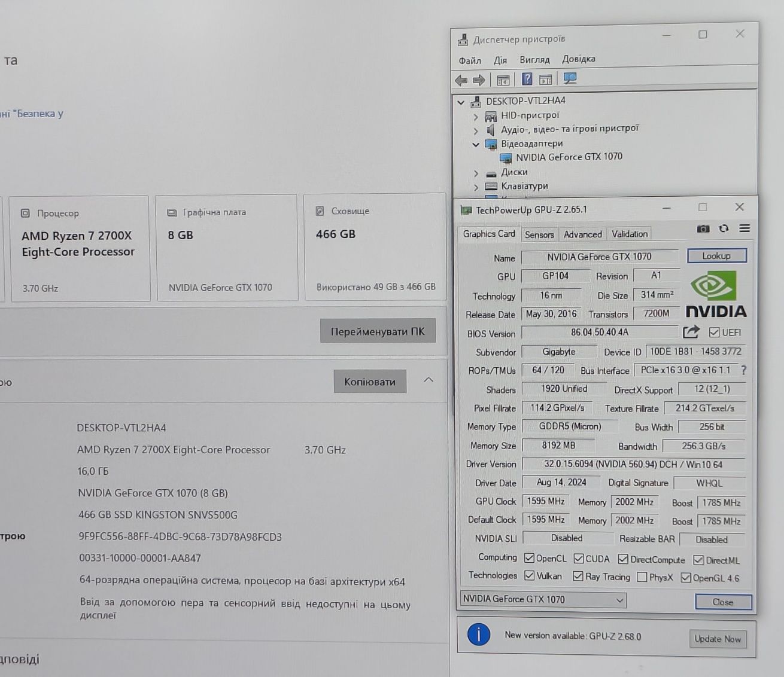784x677 pixels.
Task: Toggle the DirectML checkbox
Action: tap(698, 560)
